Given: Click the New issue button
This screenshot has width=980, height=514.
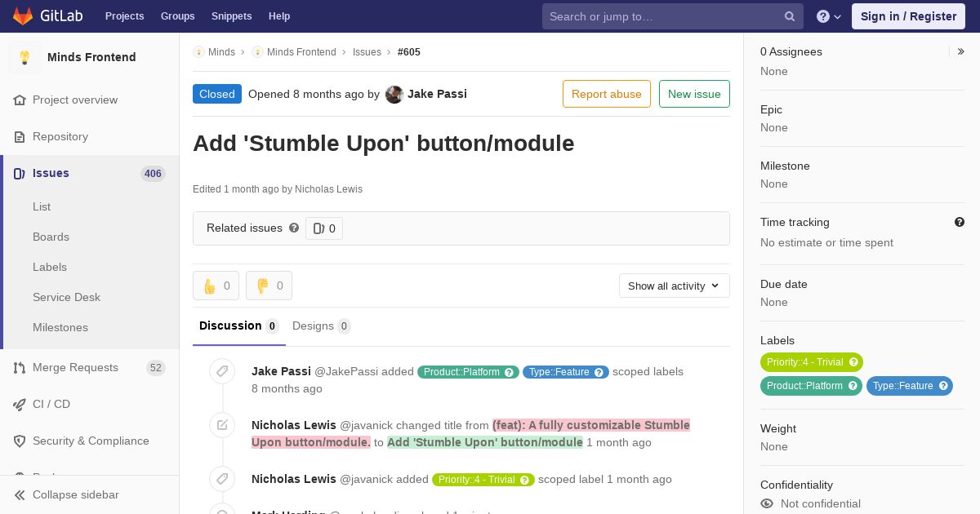Looking at the screenshot, I should pos(694,94).
